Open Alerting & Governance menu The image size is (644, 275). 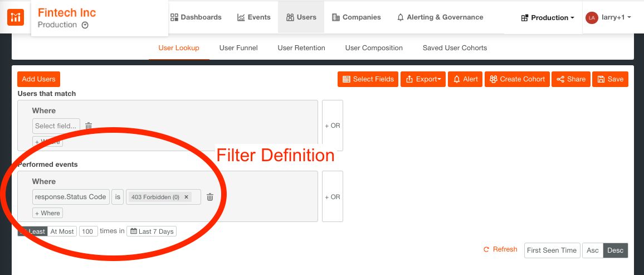[440, 17]
